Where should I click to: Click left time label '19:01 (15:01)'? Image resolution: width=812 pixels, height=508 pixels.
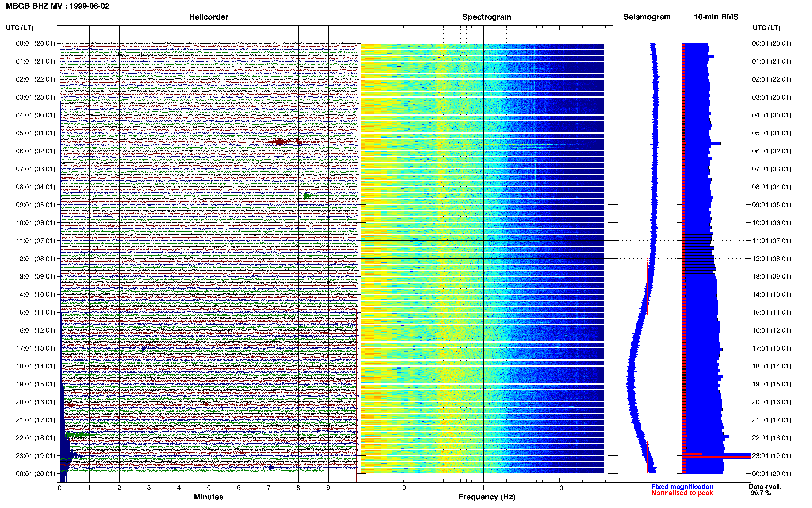pyautogui.click(x=36, y=384)
